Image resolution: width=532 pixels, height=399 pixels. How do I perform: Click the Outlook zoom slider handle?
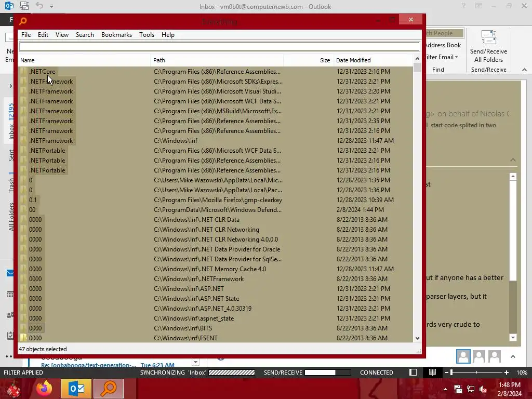coord(451,373)
